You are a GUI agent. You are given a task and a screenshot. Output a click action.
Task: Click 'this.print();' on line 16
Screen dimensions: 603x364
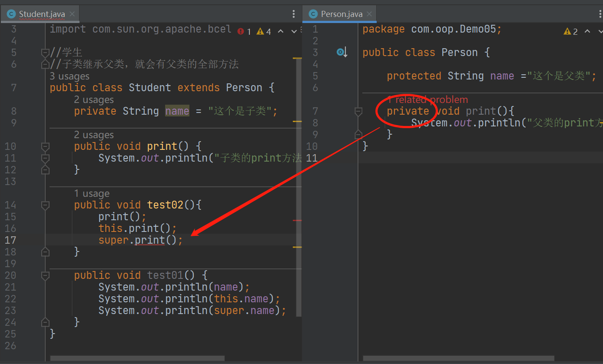(138, 228)
